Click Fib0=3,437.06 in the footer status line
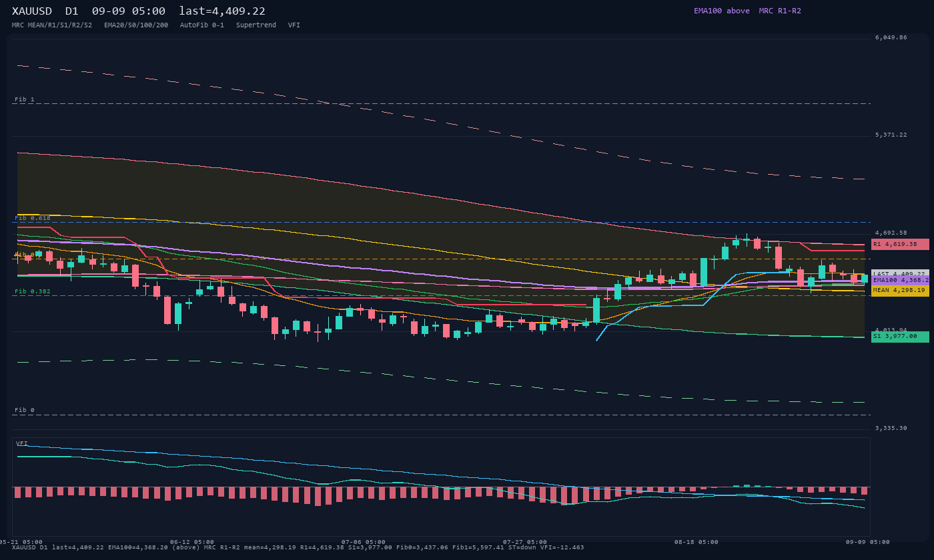934x560 pixels. 422,548
